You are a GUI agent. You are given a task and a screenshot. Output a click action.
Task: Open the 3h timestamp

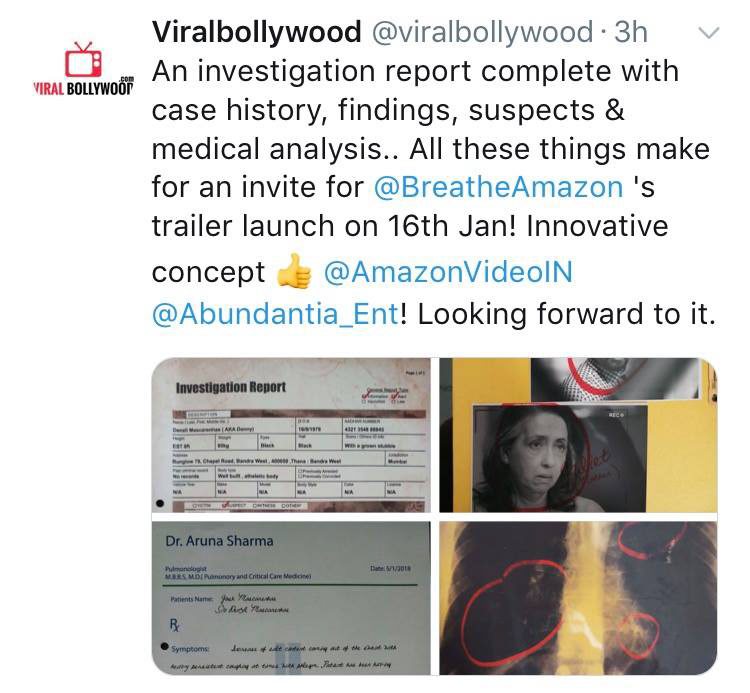[x=631, y=32]
